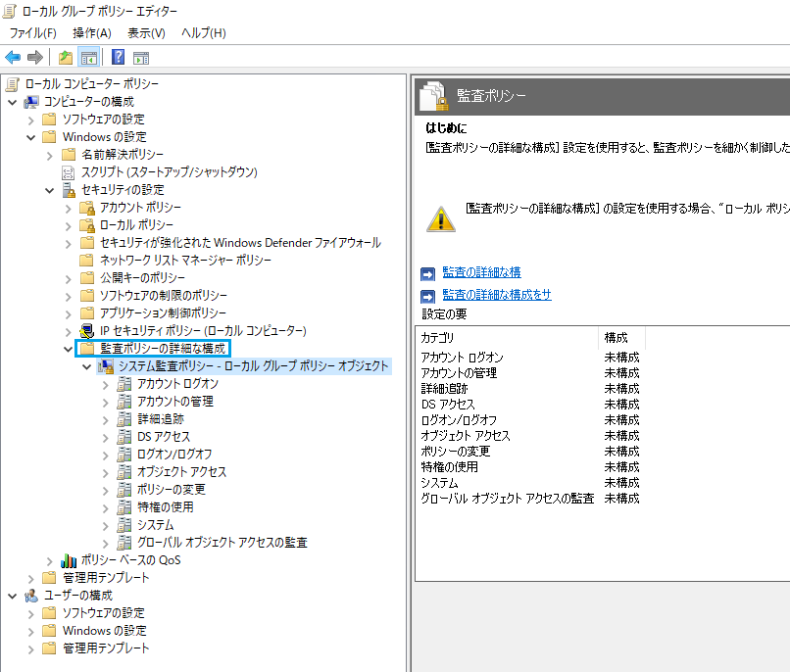Click the ローカル ポリシー folder icon

click(x=87, y=225)
